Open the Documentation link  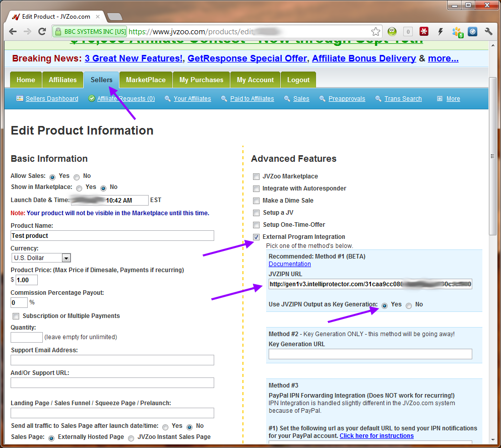[x=289, y=264]
